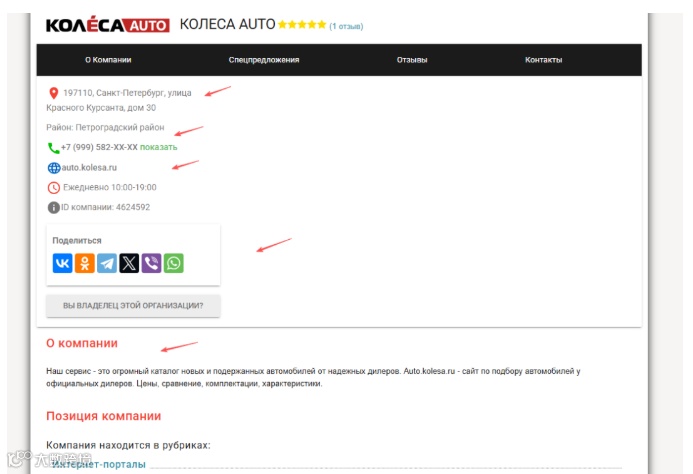Share via the Odnoklassniki icon
This screenshot has width=693, height=474.
coord(84,263)
